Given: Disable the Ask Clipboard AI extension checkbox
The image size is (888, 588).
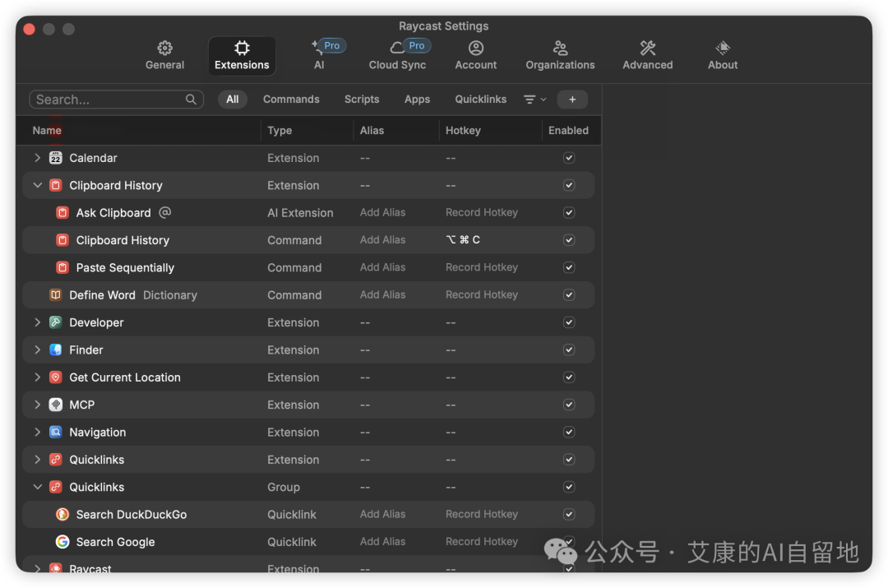Looking at the screenshot, I should 569,213.
